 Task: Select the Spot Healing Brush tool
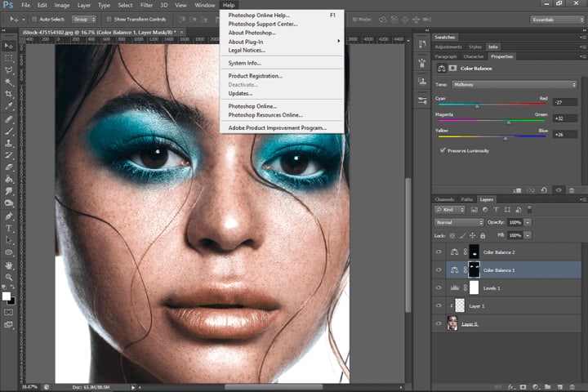[9, 119]
